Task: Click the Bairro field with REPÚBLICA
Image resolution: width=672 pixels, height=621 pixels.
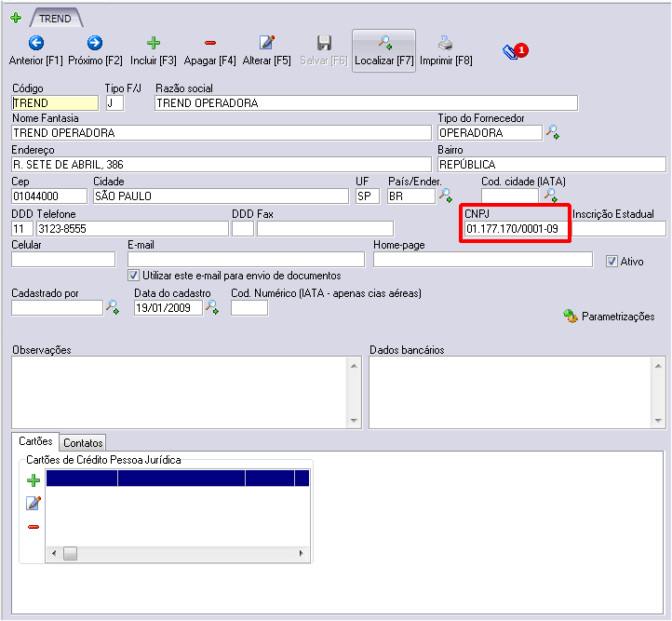Action: (x=552, y=165)
